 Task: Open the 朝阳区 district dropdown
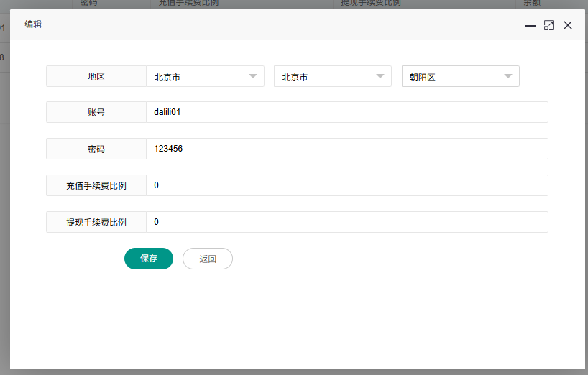coord(460,77)
